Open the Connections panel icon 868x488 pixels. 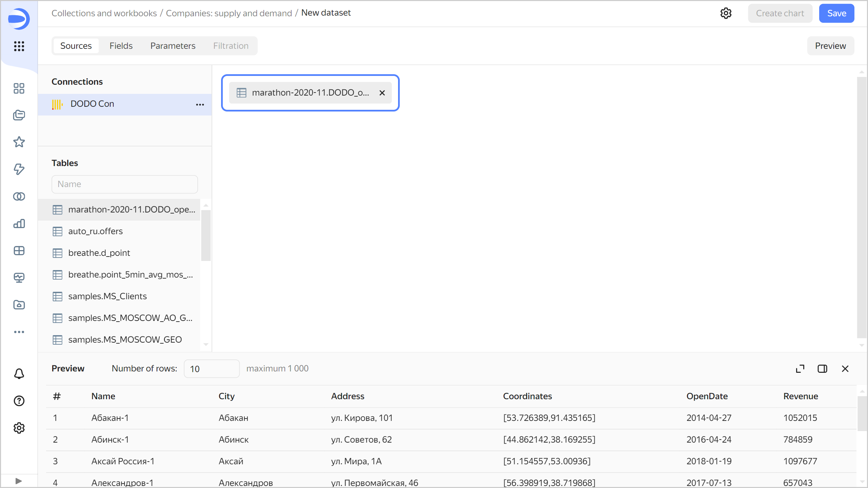(x=19, y=196)
